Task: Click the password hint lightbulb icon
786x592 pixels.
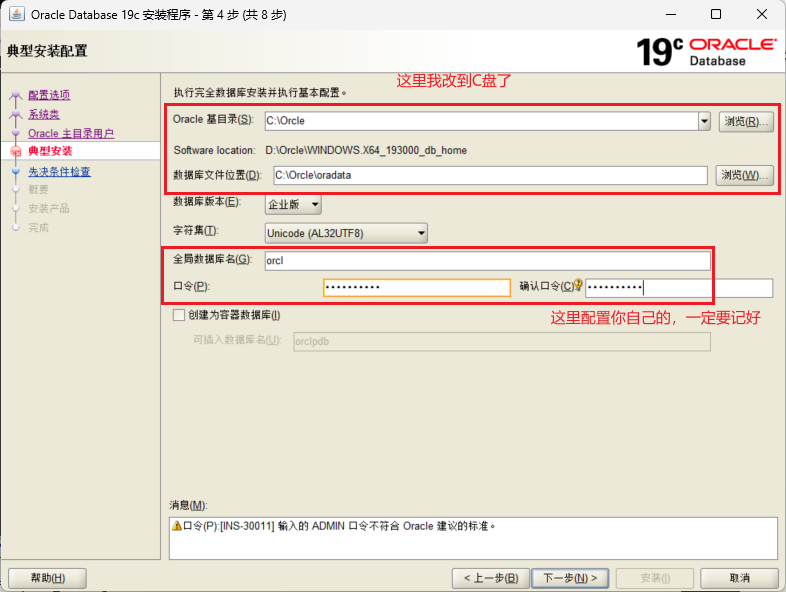Action: (x=578, y=285)
